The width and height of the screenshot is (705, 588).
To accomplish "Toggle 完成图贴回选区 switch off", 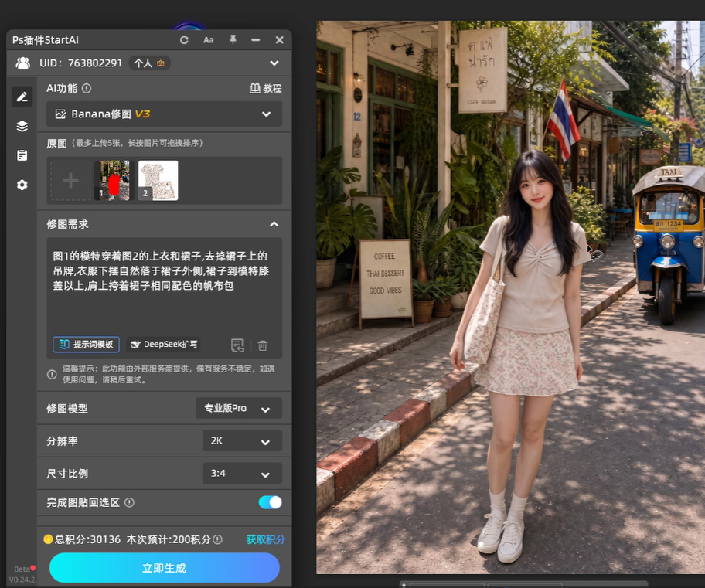I will click(271, 502).
